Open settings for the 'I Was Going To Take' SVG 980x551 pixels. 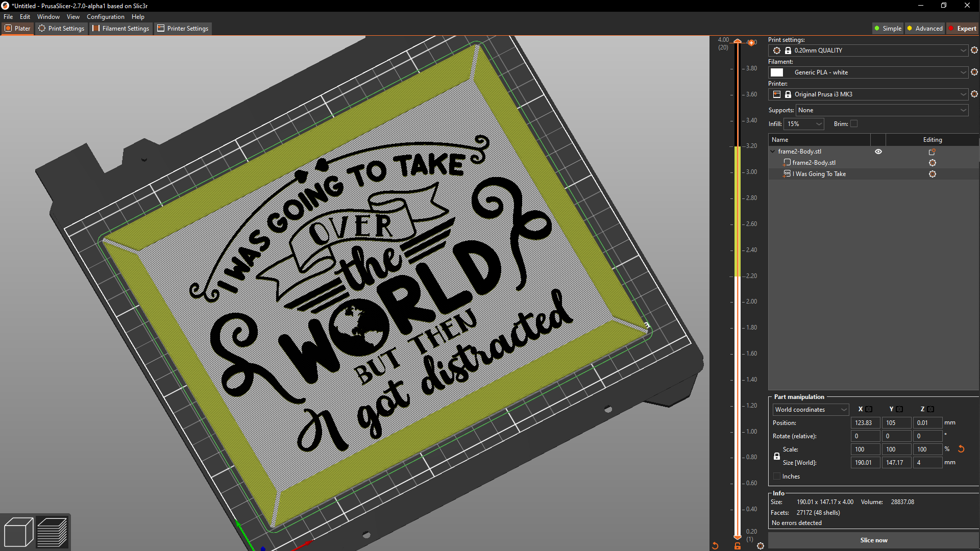[x=933, y=174]
